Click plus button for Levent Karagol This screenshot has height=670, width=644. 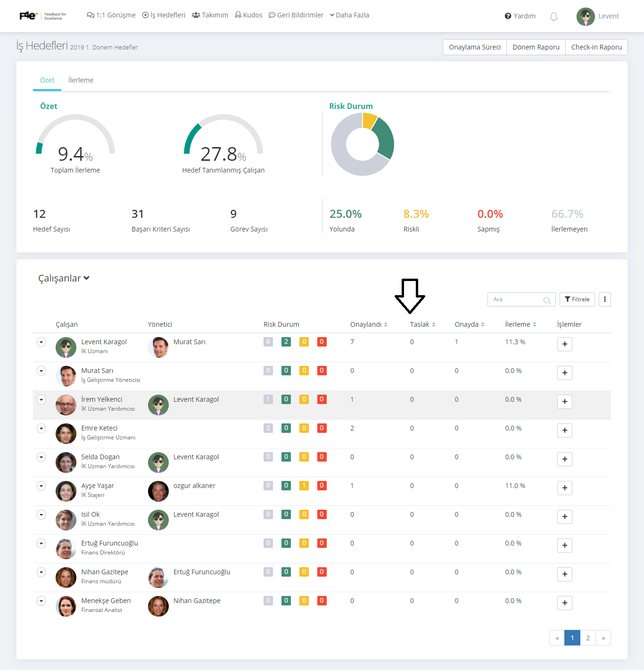pyautogui.click(x=565, y=344)
